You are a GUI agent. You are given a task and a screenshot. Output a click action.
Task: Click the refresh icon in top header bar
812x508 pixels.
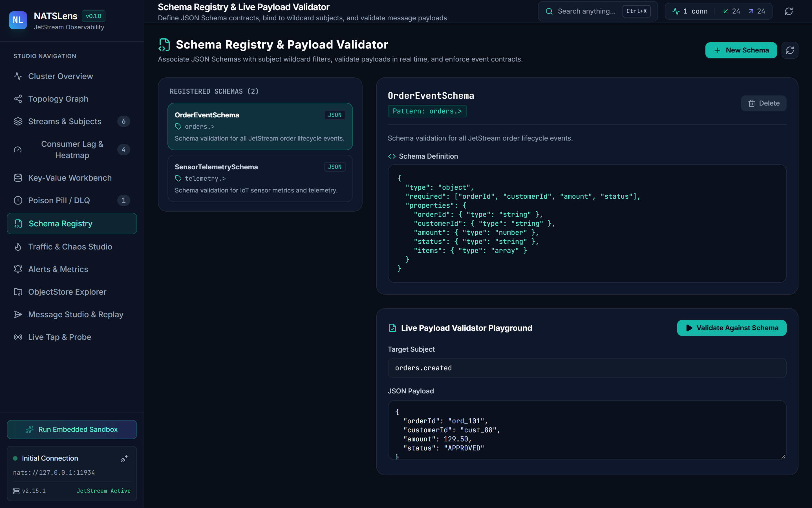coord(789,11)
